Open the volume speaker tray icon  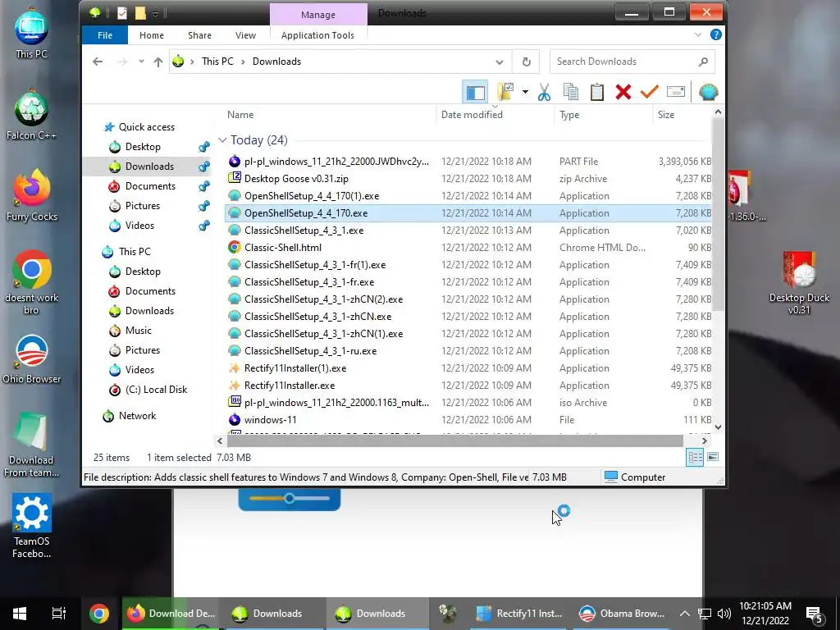pos(724,614)
